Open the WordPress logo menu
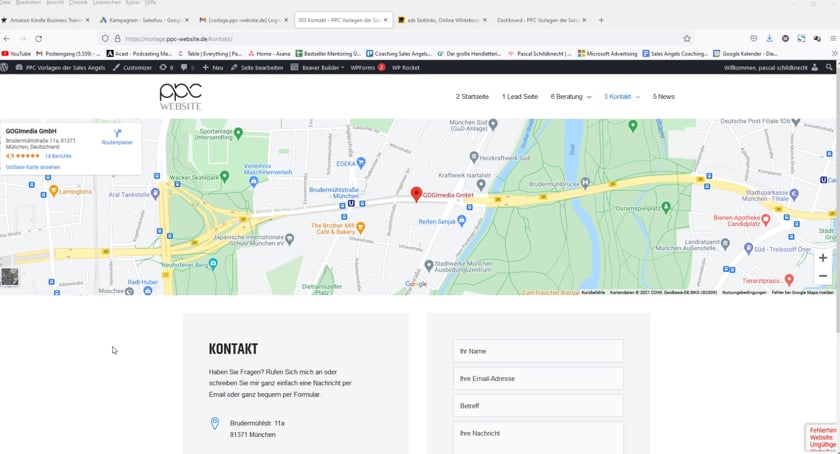 5,68
